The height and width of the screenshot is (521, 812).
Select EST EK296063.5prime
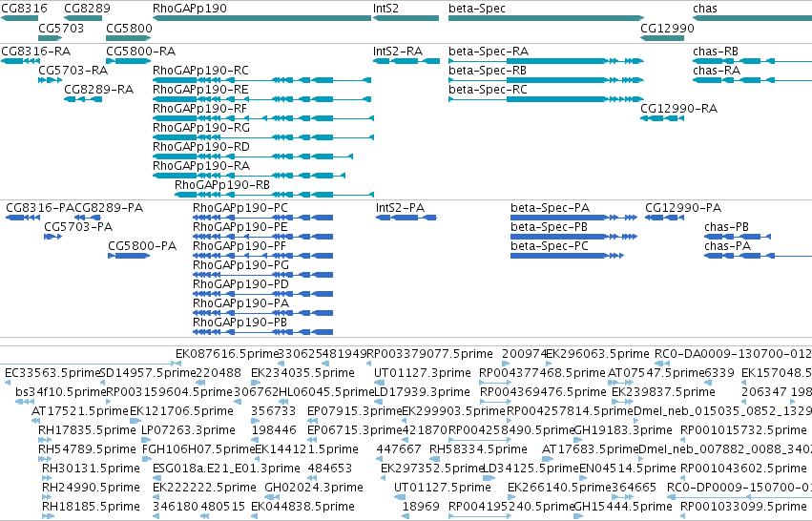[597, 354]
